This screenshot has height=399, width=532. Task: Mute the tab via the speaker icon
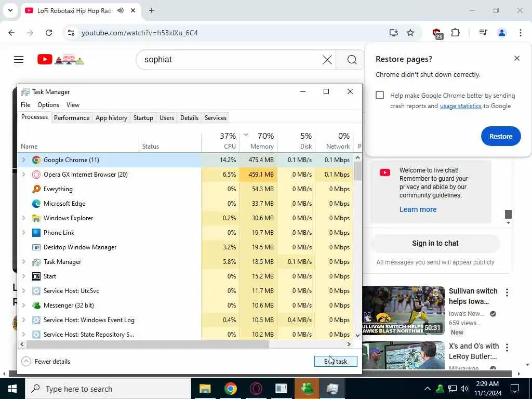(121, 10)
